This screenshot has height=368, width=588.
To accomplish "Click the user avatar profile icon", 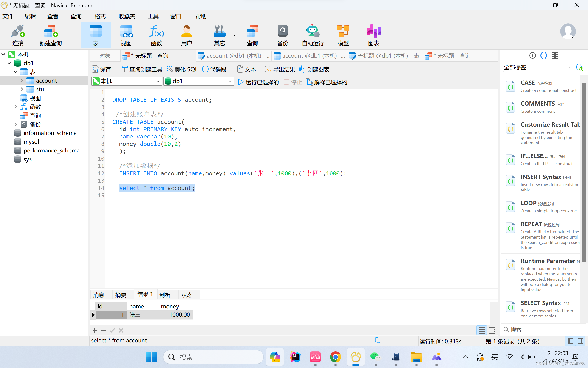I will 568,32.
